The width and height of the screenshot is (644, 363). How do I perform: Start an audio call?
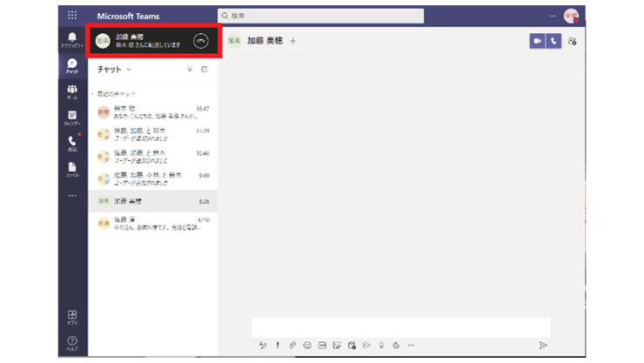pyautogui.click(x=553, y=41)
